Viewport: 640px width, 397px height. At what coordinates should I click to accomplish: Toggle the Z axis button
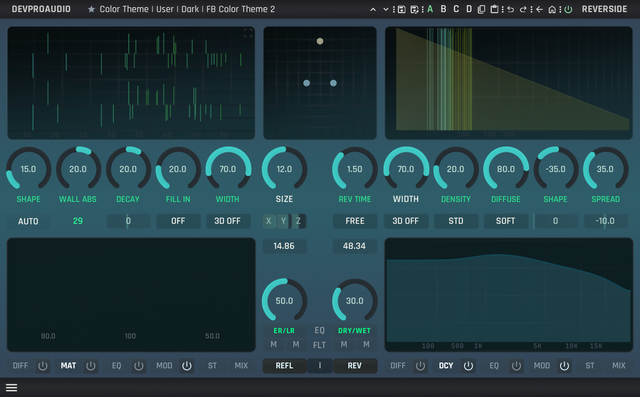(x=298, y=221)
